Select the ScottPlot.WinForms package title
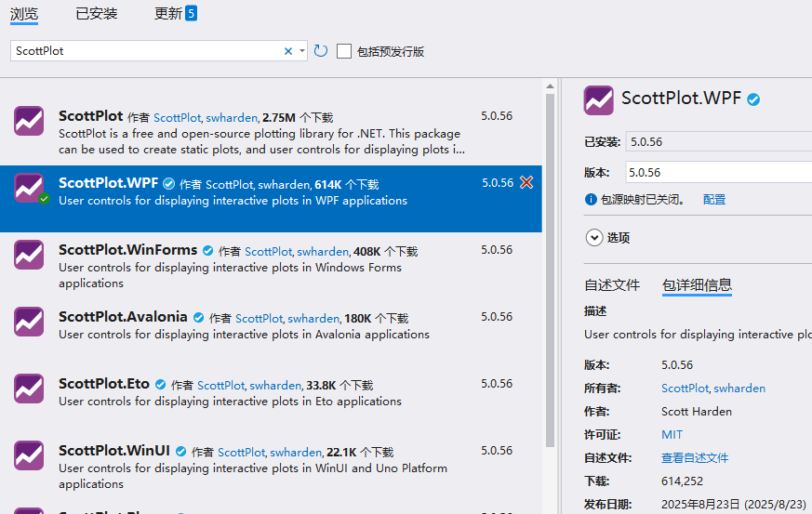 tap(128, 250)
